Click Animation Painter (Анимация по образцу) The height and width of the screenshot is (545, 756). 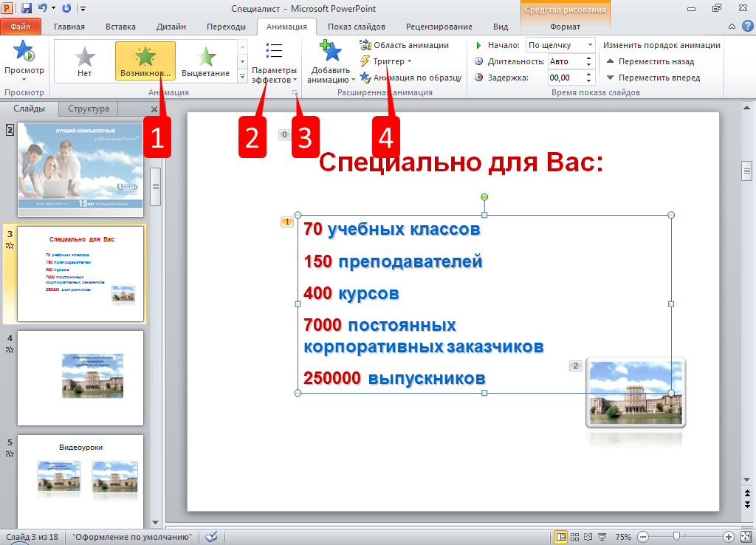pyautogui.click(x=410, y=78)
